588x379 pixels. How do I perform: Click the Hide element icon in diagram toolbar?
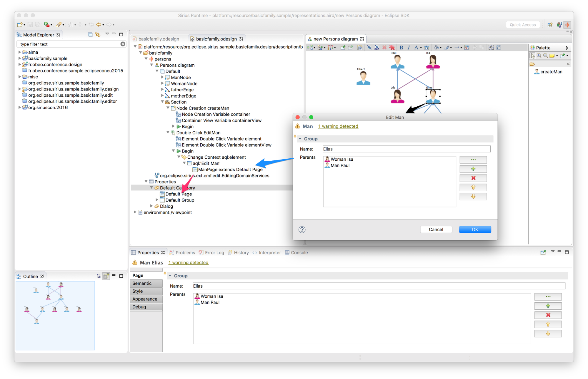pos(369,48)
